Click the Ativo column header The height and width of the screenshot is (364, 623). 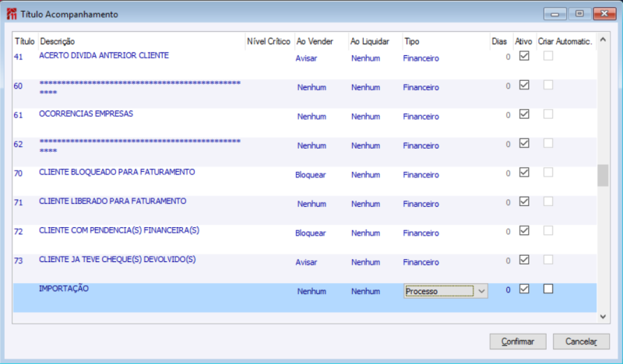click(x=523, y=41)
